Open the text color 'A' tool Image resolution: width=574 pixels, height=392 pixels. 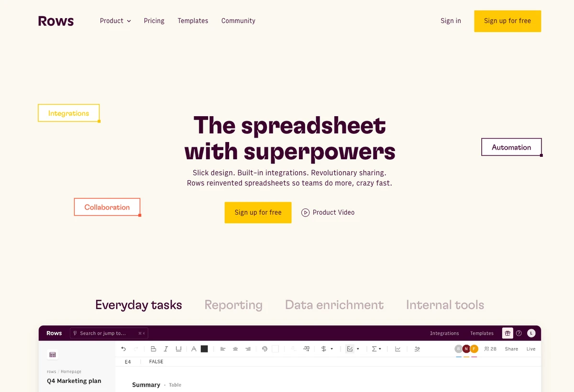(194, 349)
